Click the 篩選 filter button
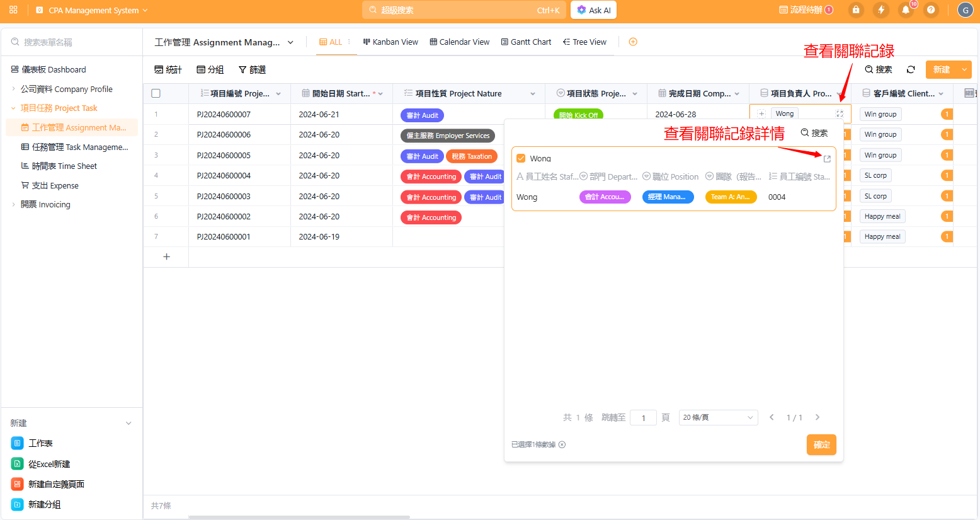This screenshot has width=980, height=520. pyautogui.click(x=252, y=69)
